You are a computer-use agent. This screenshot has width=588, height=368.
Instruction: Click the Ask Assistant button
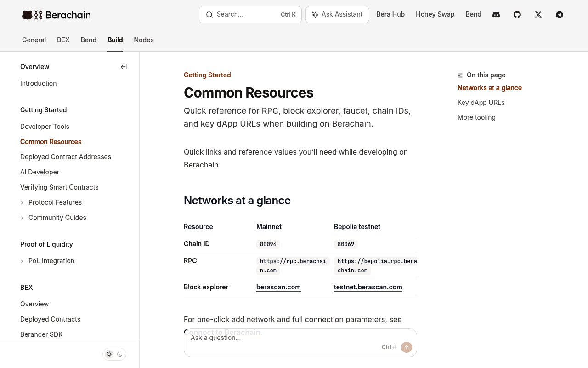[337, 15]
